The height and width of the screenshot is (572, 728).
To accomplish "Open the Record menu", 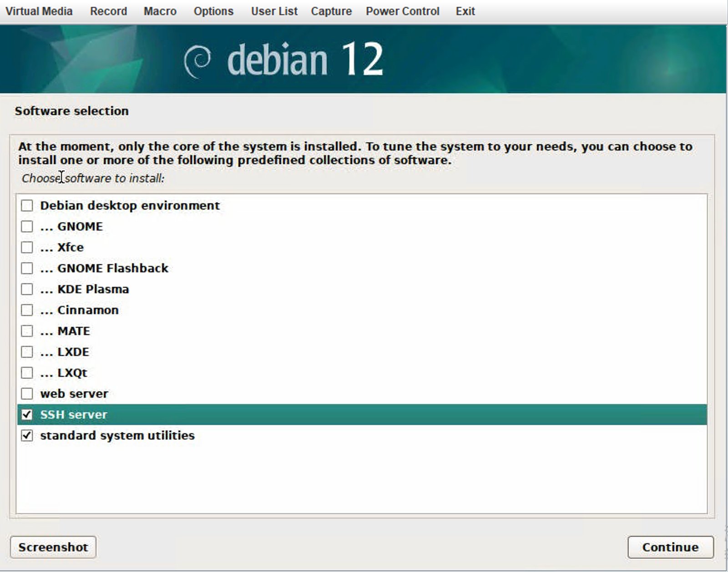I will pyautogui.click(x=108, y=11).
